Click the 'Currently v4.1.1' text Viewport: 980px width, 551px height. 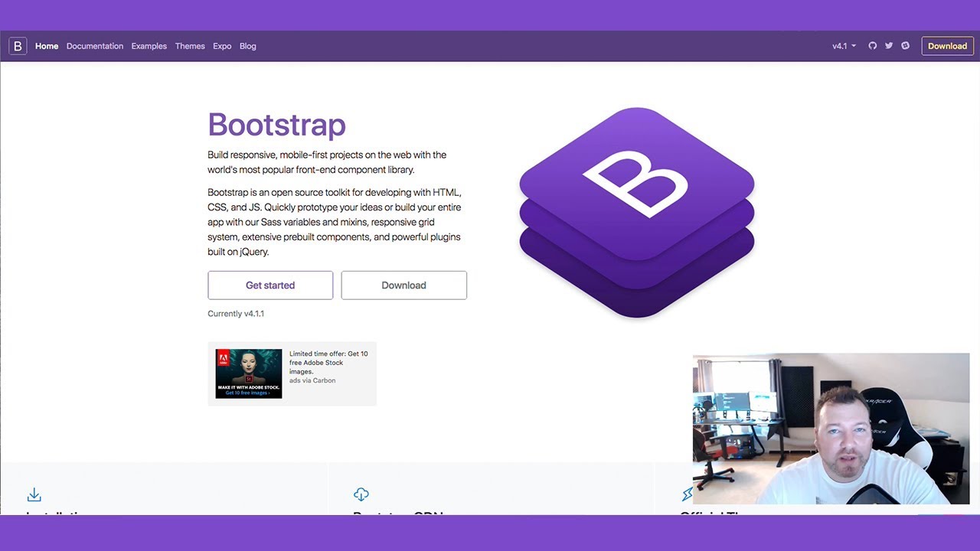point(236,314)
